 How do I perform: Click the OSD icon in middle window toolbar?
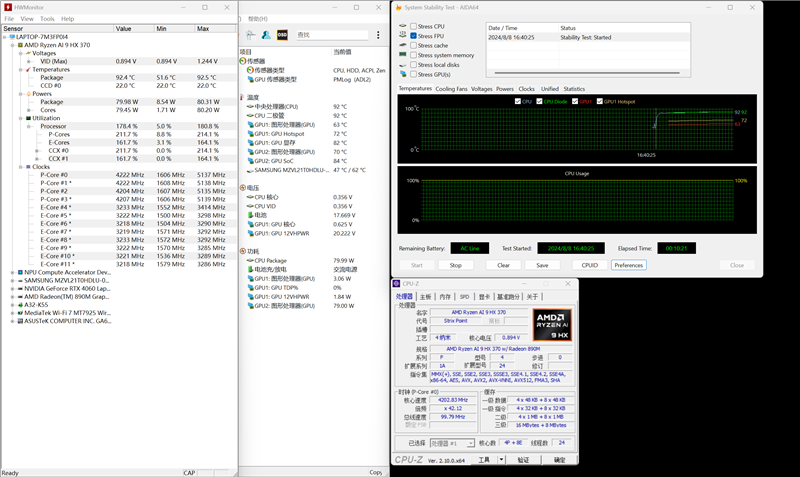pyautogui.click(x=282, y=35)
